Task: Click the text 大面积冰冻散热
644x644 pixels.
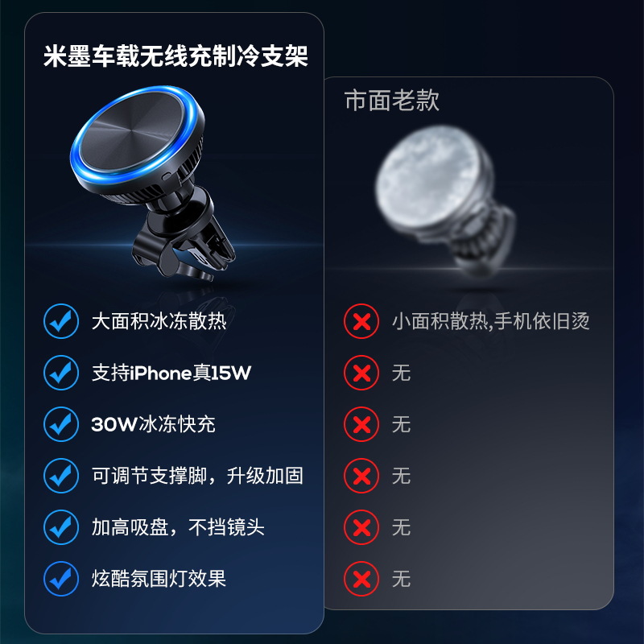Action: tap(159, 321)
